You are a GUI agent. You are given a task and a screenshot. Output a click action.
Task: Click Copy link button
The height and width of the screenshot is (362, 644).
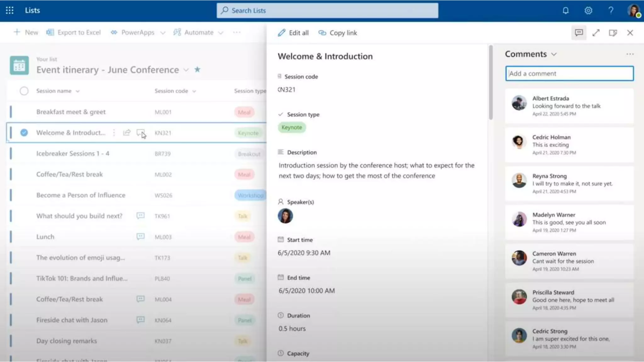[338, 33]
